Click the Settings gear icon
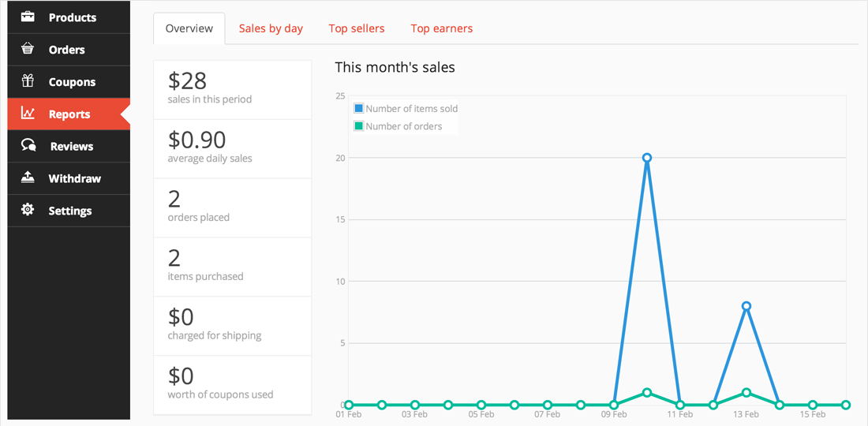Screen dimensions: 868x426 pos(28,210)
